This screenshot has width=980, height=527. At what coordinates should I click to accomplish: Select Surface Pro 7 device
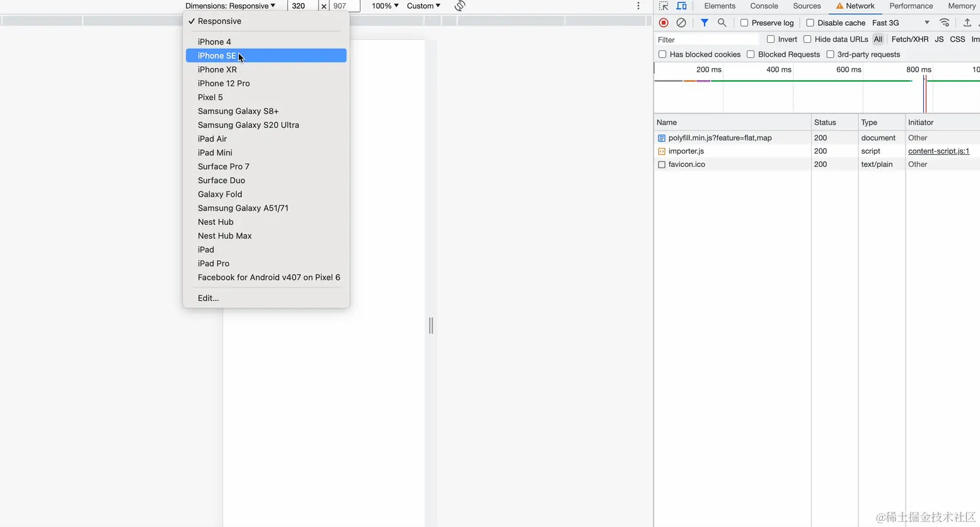tap(266, 166)
